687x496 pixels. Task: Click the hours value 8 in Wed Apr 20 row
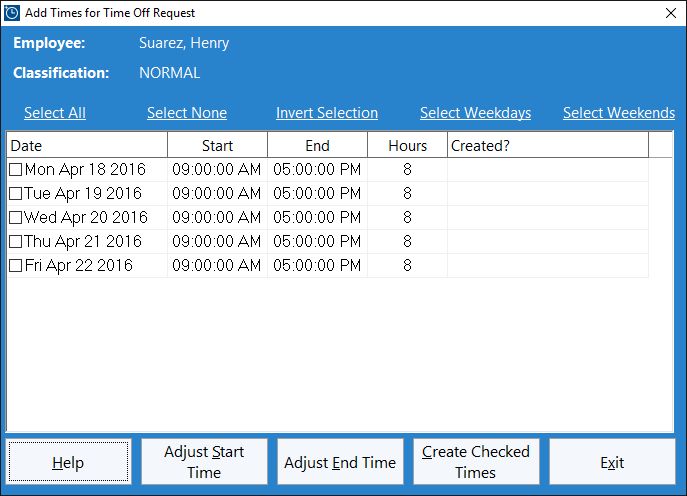407,217
